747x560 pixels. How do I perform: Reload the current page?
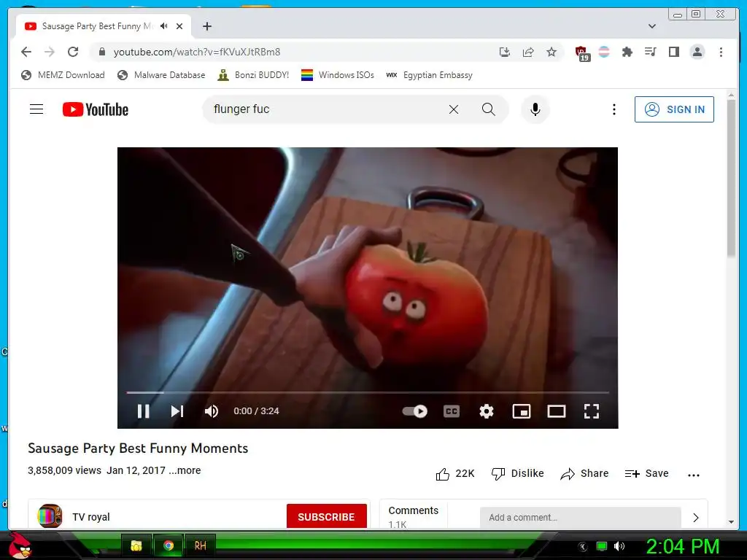73,52
